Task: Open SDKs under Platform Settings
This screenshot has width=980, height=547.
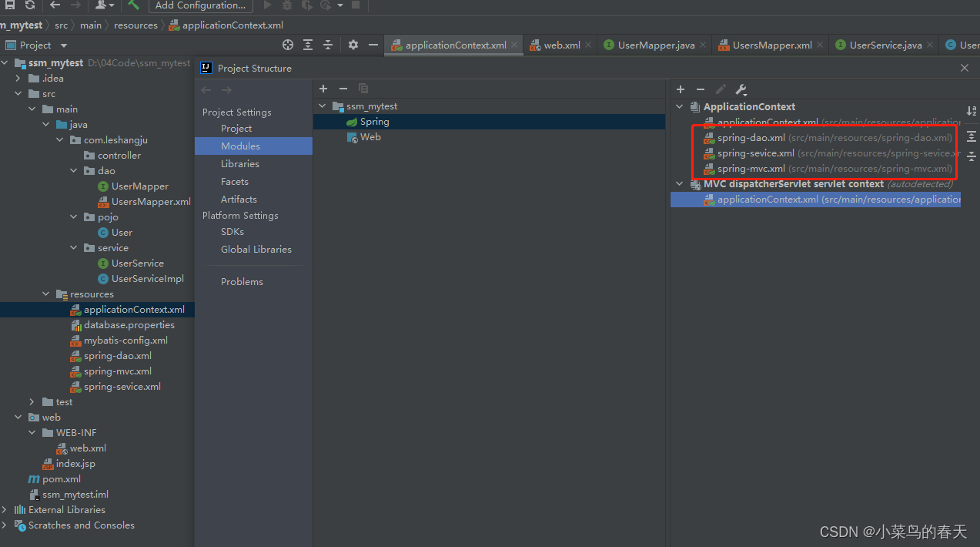Action: pos(232,232)
